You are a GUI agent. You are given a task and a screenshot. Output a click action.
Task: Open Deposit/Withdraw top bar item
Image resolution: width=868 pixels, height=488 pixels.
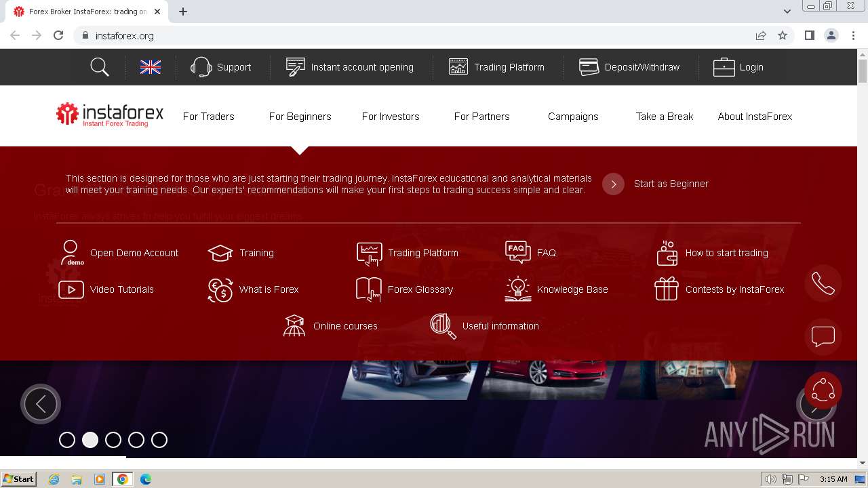pyautogui.click(x=629, y=67)
